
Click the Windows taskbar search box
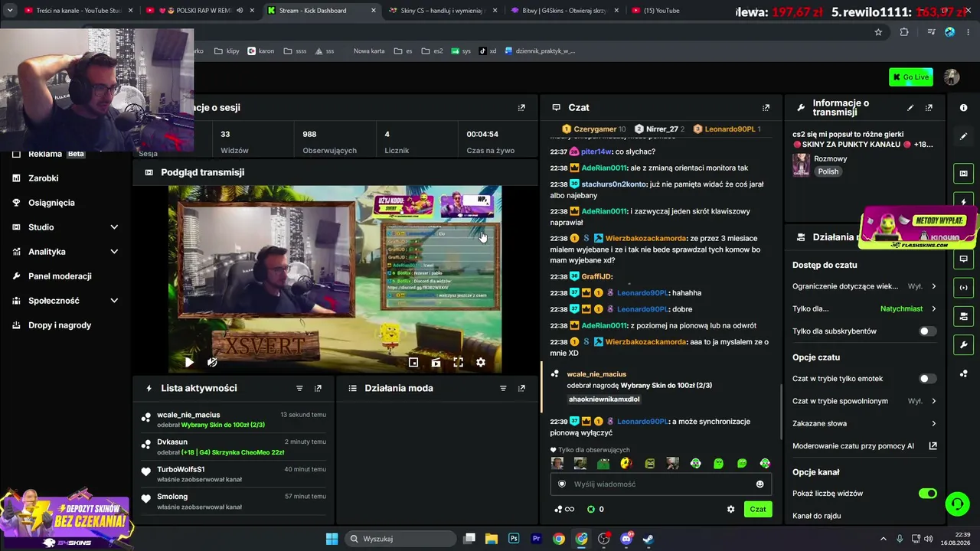[x=401, y=539]
